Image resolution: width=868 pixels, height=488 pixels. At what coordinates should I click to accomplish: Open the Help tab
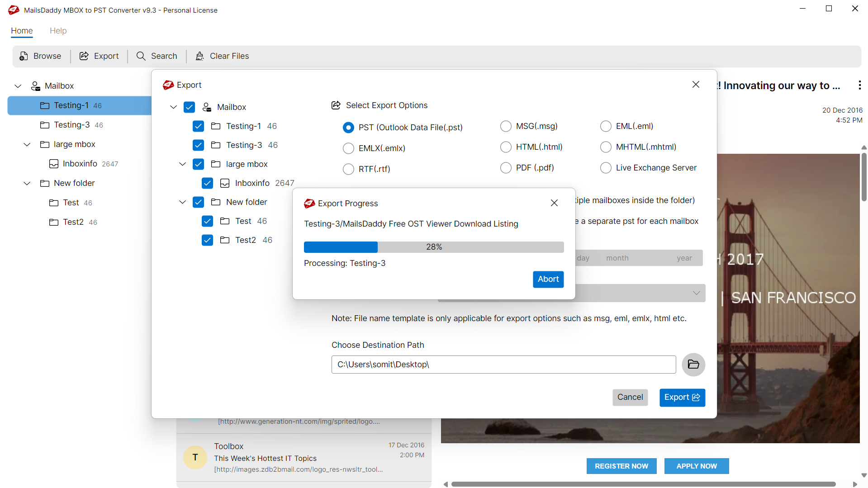[58, 31]
